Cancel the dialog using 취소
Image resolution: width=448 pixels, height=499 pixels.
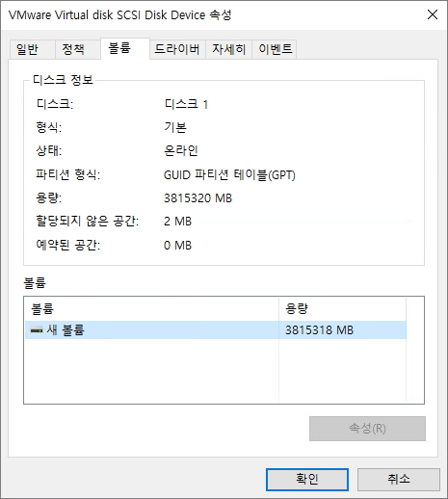coord(399,480)
